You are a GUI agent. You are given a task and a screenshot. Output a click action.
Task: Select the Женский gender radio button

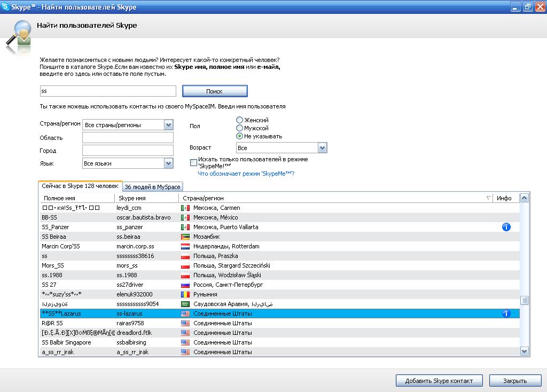pyautogui.click(x=239, y=120)
